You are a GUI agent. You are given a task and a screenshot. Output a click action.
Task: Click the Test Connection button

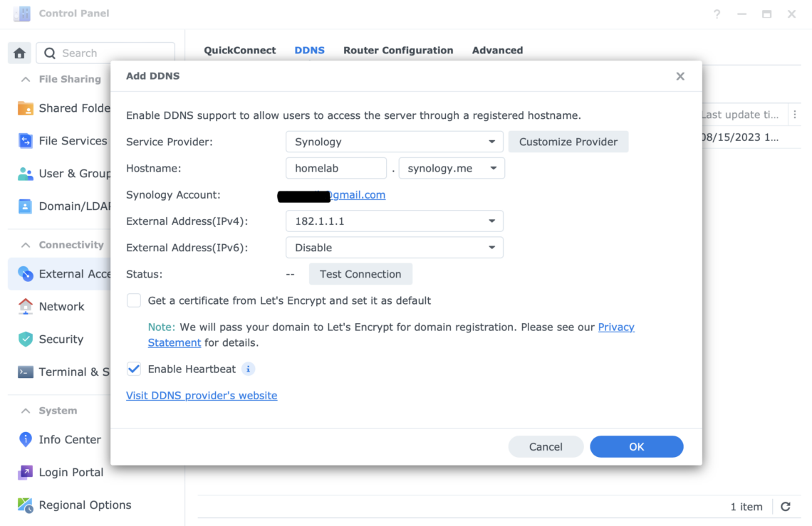(x=360, y=273)
